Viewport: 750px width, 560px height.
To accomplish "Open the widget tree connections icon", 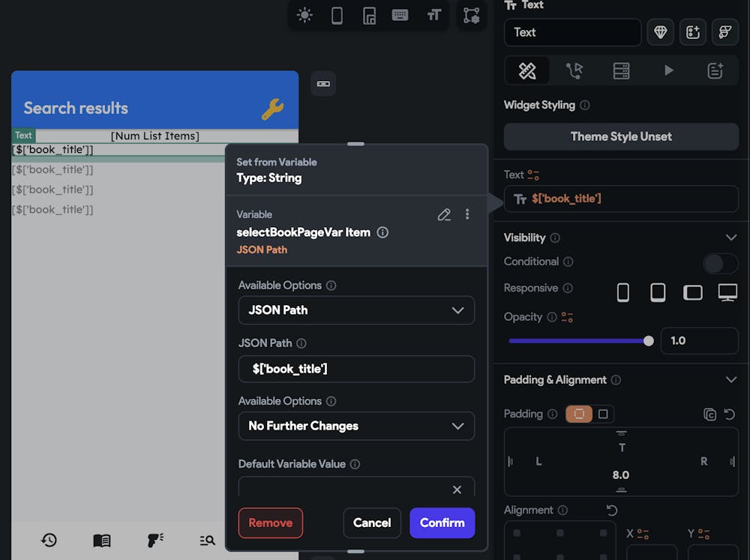I will point(472,15).
